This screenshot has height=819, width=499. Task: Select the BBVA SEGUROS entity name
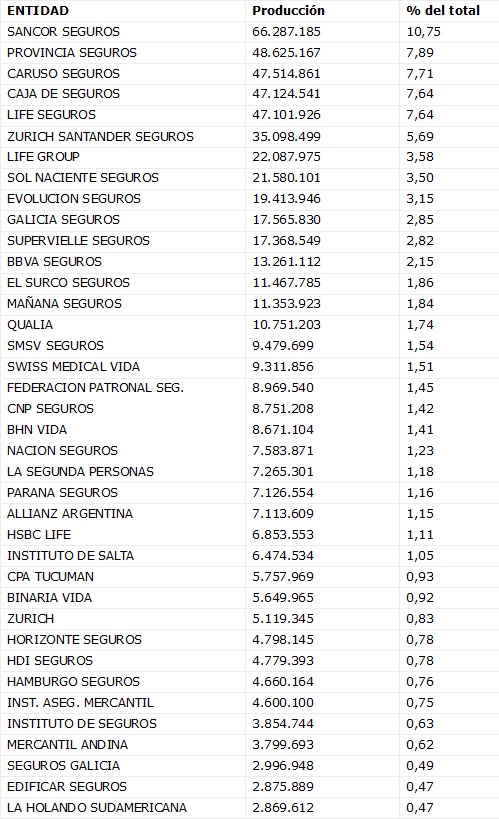click(x=54, y=262)
